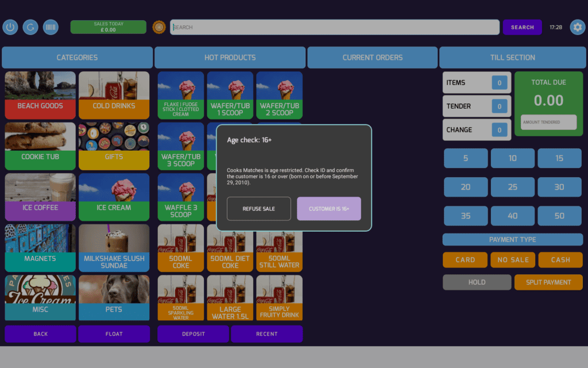588x368 pixels.
Task: Click the Back button
Action: [41, 334]
